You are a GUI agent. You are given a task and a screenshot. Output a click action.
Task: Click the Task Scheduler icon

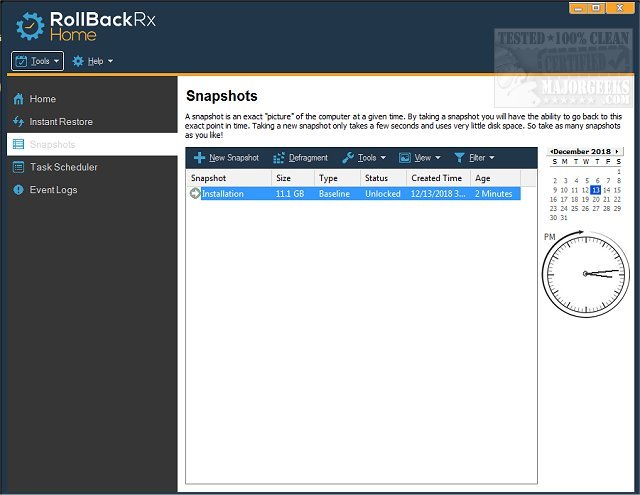coord(18,167)
